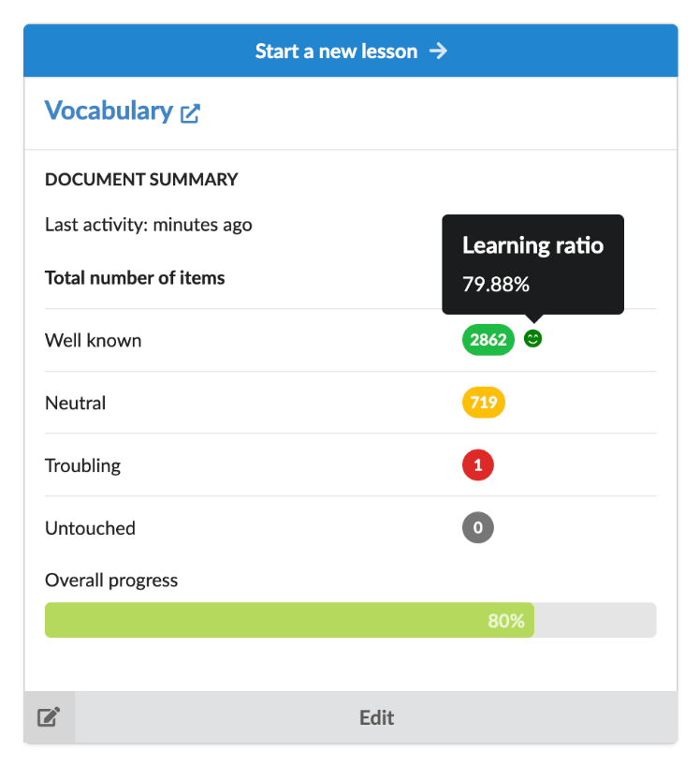Click the Total number of items heading

[135, 278]
